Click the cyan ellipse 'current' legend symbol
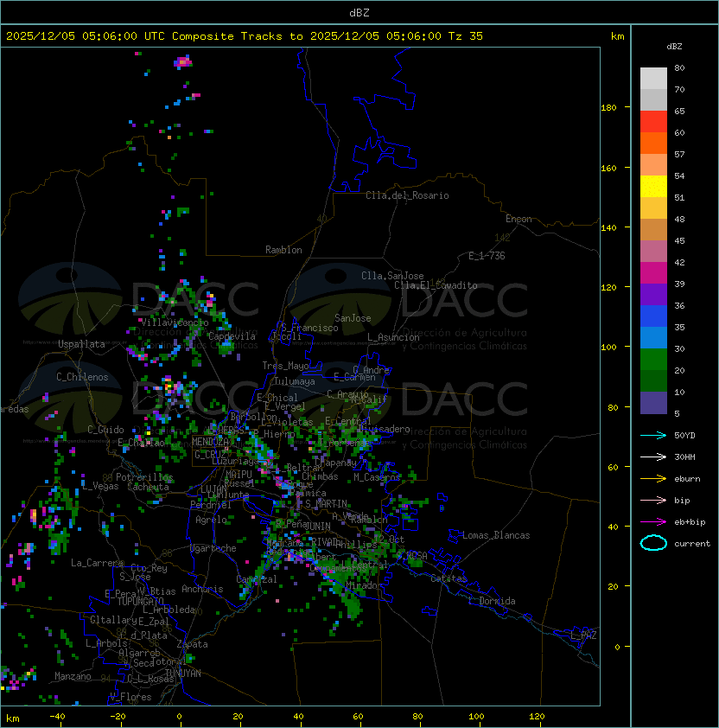The image size is (719, 728). (x=653, y=543)
